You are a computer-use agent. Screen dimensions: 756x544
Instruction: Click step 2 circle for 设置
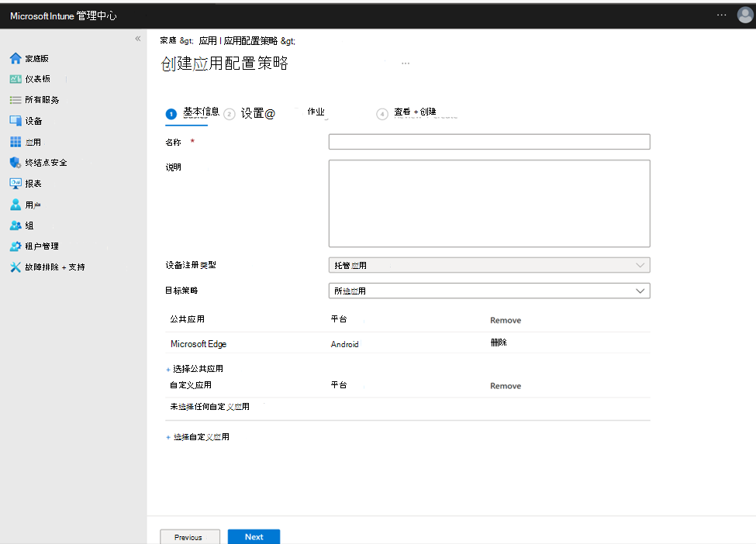[x=230, y=114]
